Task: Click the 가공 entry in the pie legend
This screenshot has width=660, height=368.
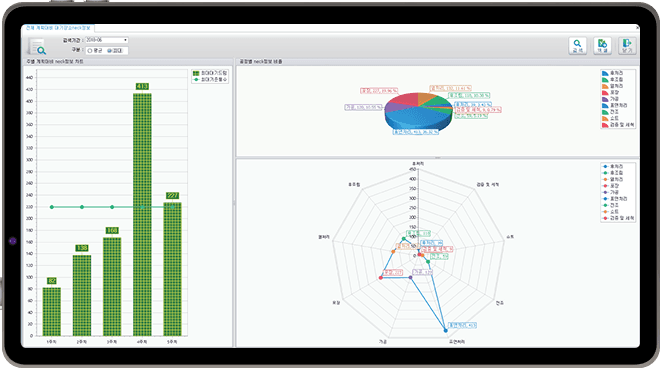Action: click(612, 99)
